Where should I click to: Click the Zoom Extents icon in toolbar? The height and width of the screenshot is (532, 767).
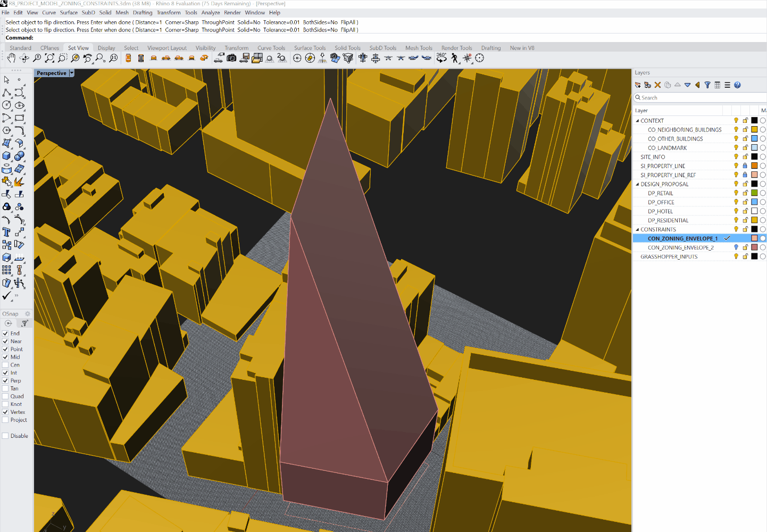point(49,58)
